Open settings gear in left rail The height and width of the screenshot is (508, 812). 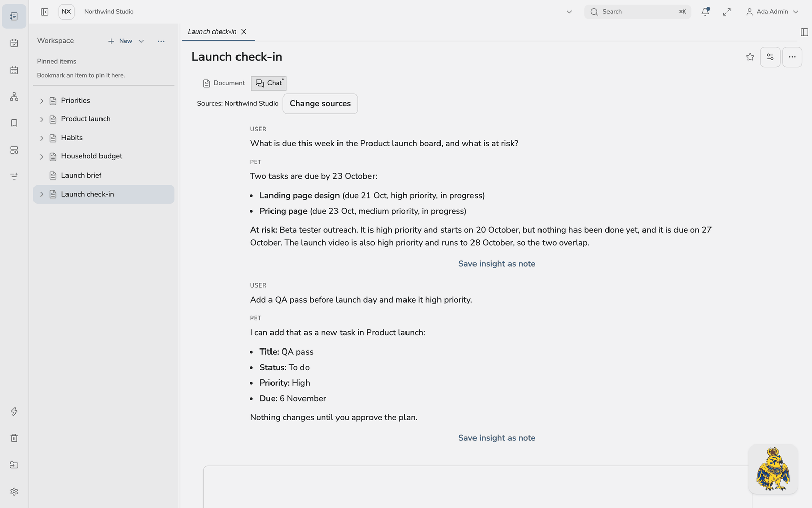point(14,492)
